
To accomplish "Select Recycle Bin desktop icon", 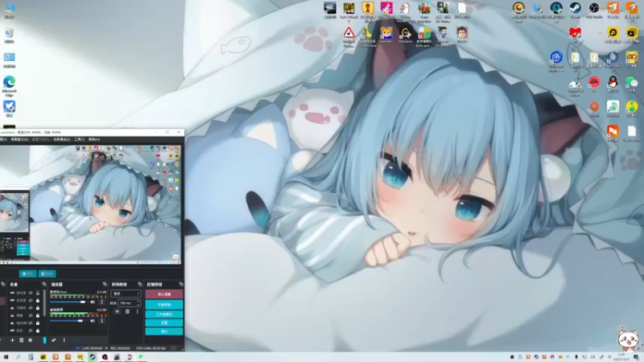I will click(x=9, y=35).
